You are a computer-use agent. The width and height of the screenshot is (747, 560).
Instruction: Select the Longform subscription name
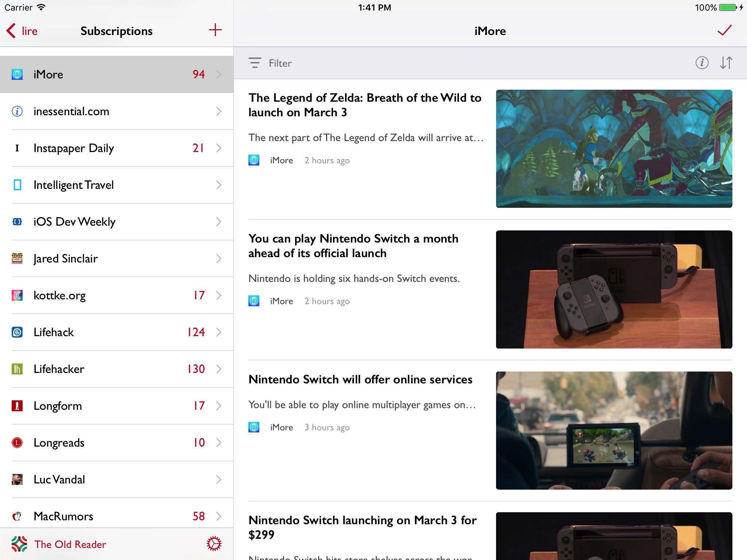(58, 406)
